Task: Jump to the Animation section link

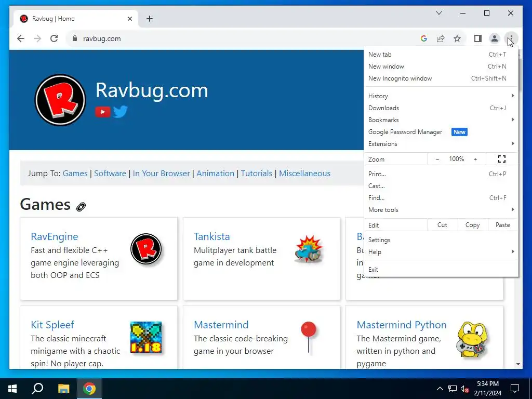Action: pyautogui.click(x=216, y=173)
